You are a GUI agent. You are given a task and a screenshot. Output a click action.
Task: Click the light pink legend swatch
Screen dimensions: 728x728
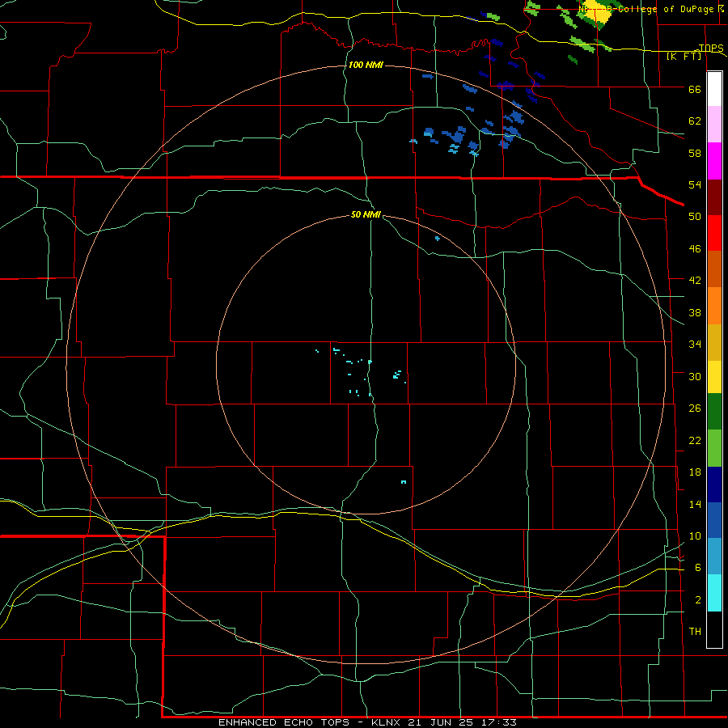coord(714,124)
